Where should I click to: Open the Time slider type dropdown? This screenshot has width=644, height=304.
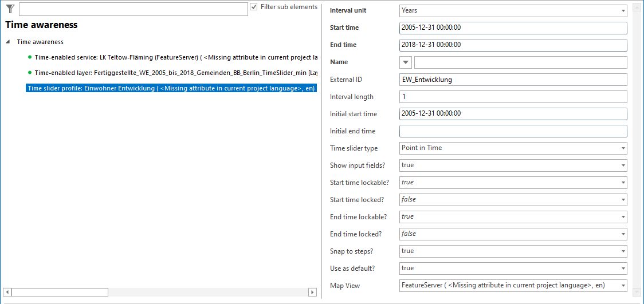point(513,148)
